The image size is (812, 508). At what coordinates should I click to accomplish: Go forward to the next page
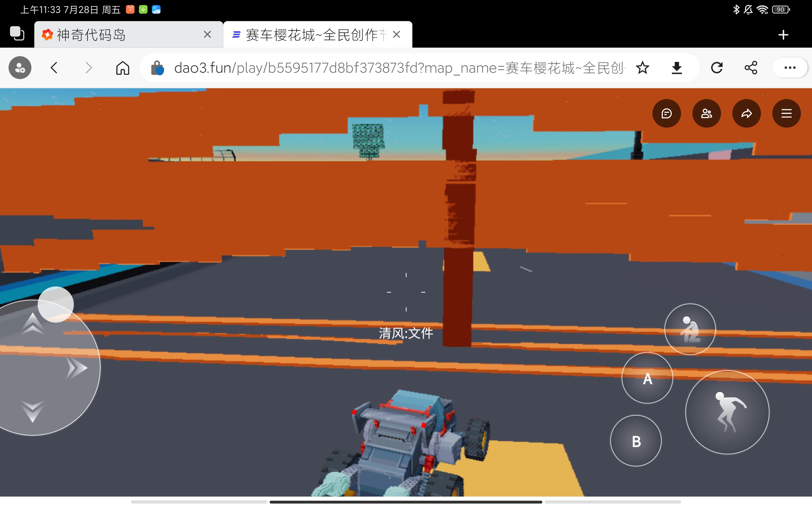point(88,68)
